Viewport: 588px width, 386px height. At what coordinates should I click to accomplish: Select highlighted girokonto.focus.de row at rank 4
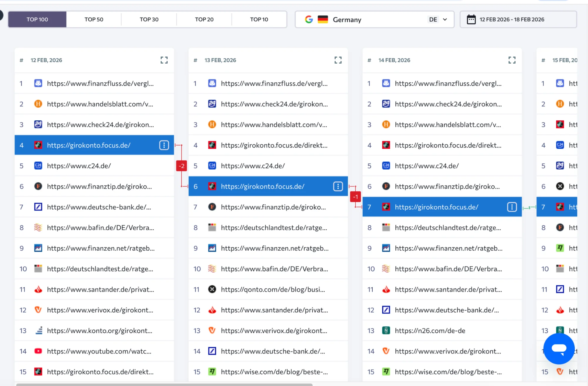click(x=94, y=145)
